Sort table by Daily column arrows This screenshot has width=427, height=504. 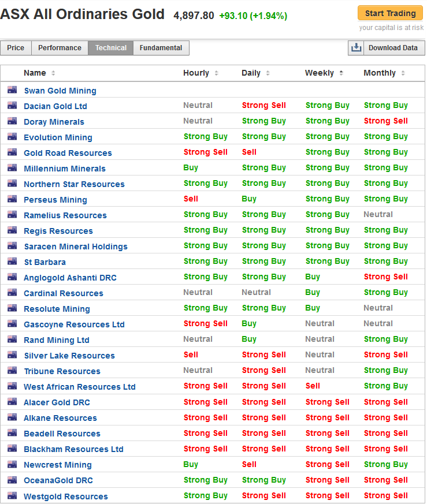(268, 73)
